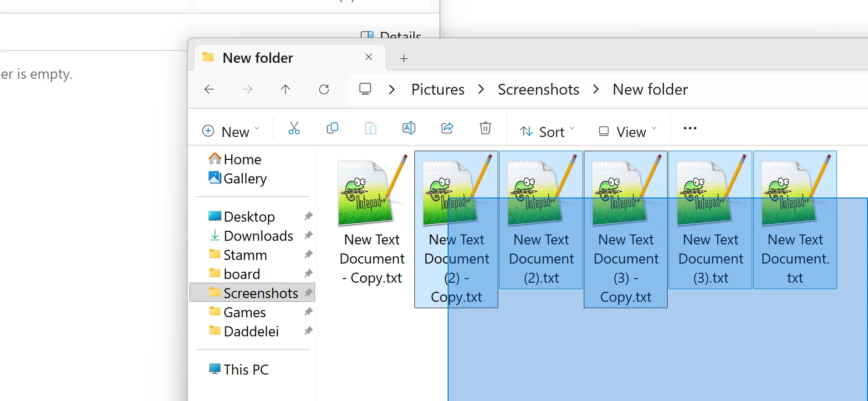Click the Copy icon in toolbar

[332, 129]
